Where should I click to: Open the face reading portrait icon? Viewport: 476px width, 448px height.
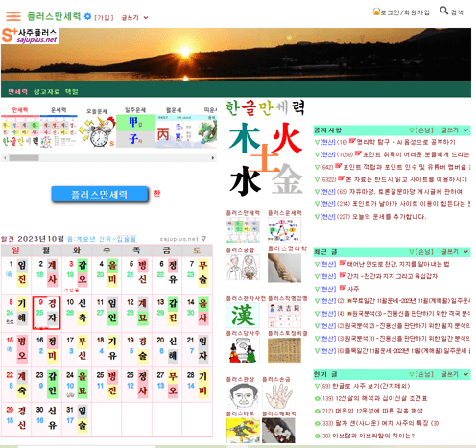tap(243, 396)
